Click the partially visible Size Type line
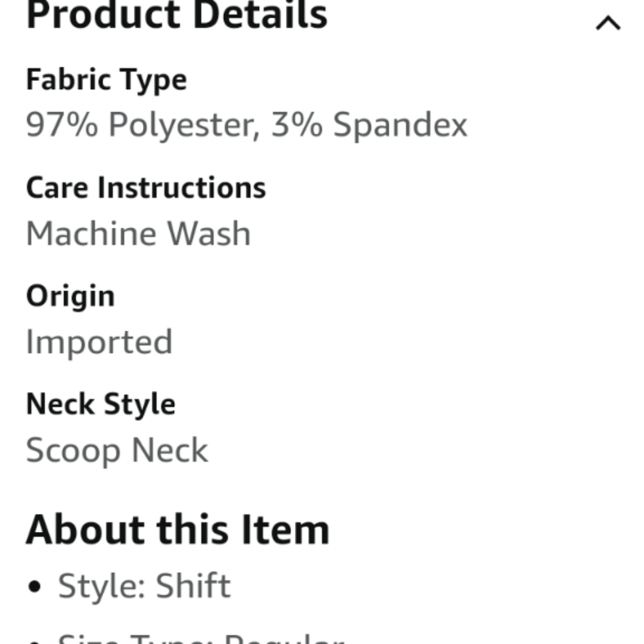Image resolution: width=644 pixels, height=644 pixels. [x=200, y=638]
